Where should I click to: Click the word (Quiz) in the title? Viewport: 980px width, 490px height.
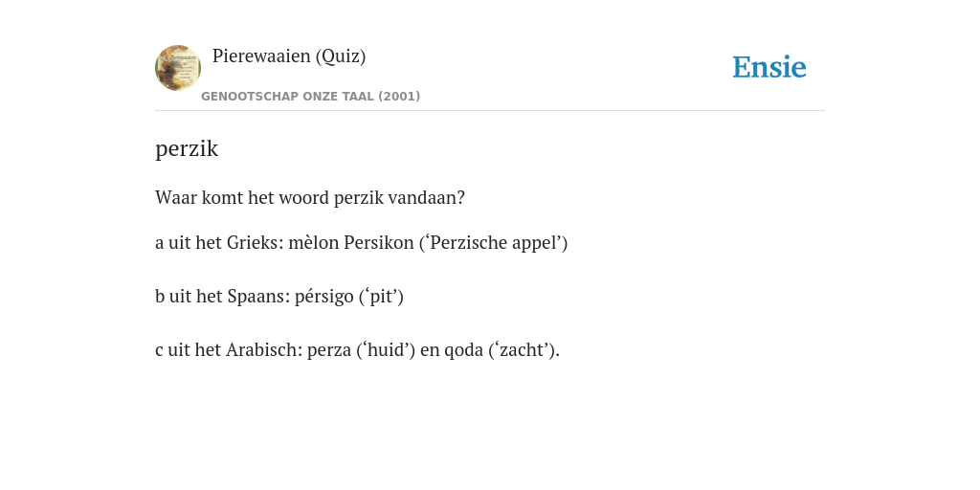click(341, 56)
